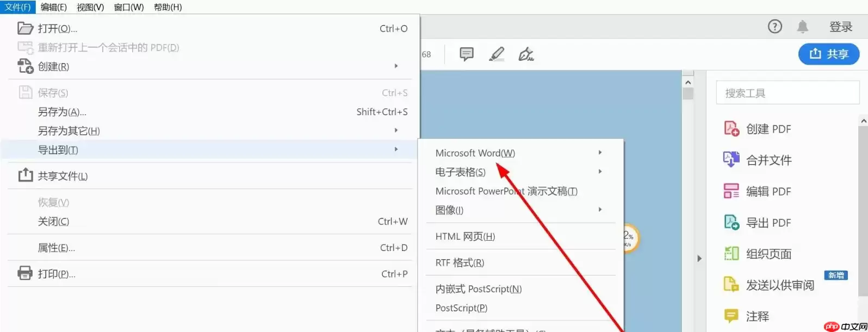Expand the Microsoft Word(W) submenu arrow
The height and width of the screenshot is (332, 868).
(x=600, y=153)
